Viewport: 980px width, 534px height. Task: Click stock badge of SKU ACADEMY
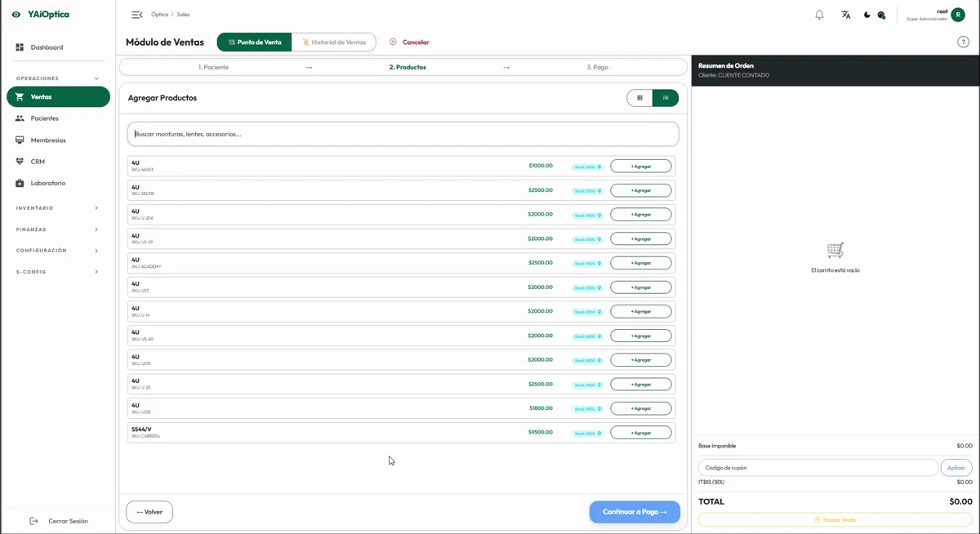coord(587,264)
